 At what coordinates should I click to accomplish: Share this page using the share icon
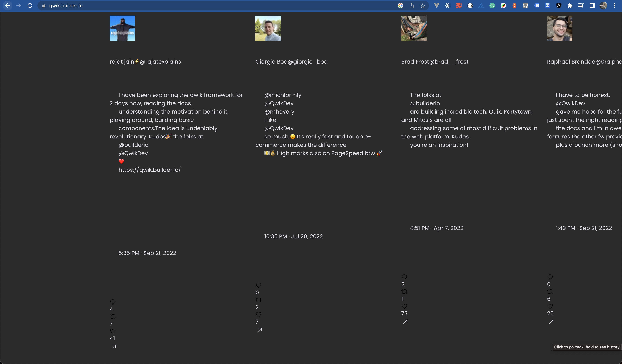[411, 6]
